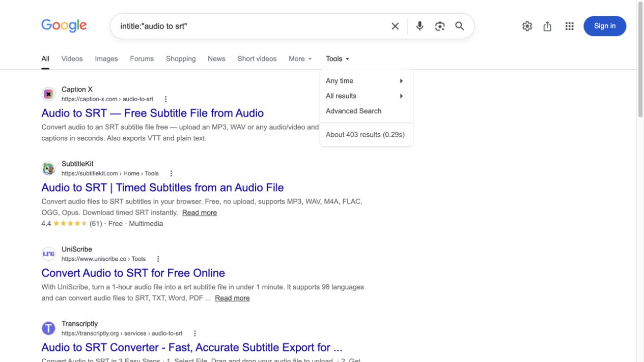644x362 pixels.
Task: Switch to the News tab
Action: pos(216,58)
